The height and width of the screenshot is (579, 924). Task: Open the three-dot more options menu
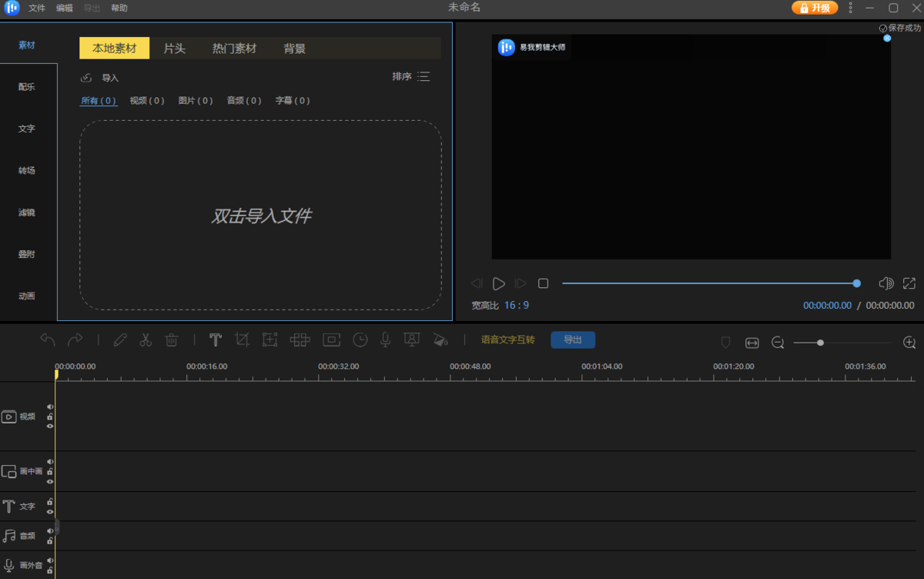(x=851, y=8)
